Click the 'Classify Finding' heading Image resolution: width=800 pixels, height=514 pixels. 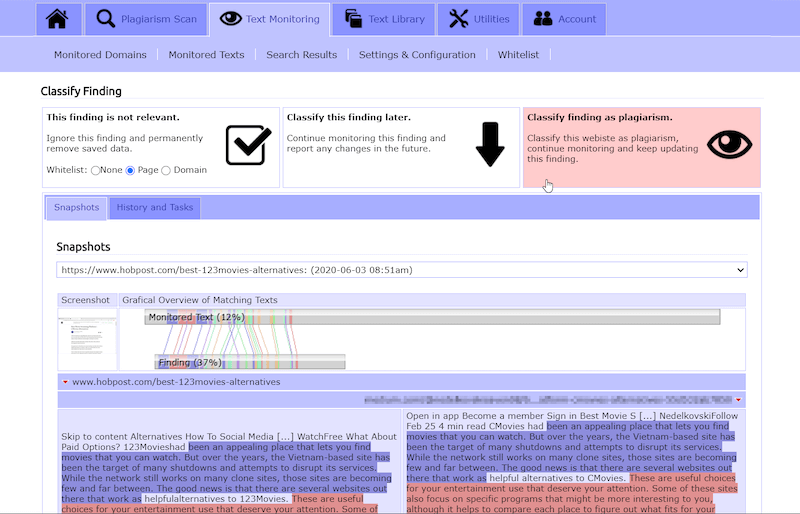click(x=81, y=91)
